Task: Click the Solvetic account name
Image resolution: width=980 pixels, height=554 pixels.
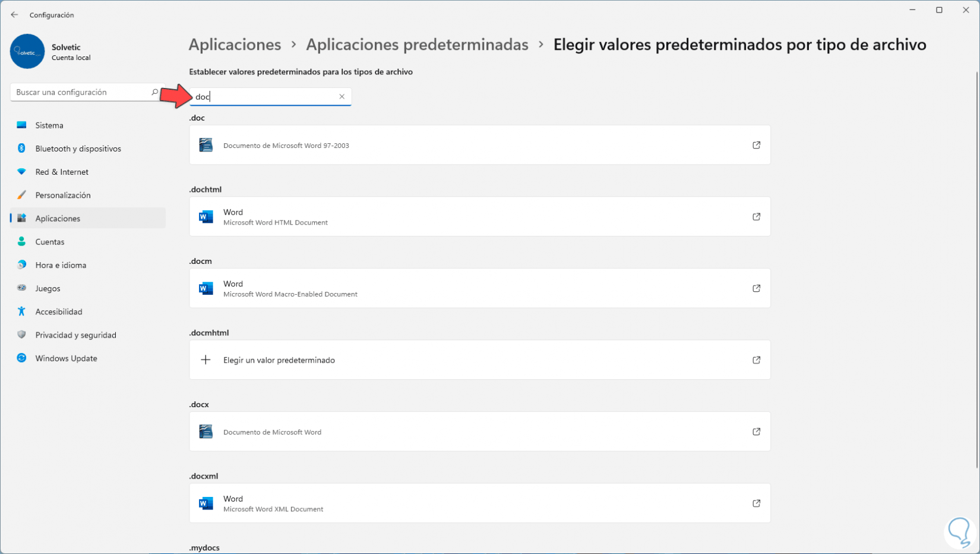Action: (66, 47)
